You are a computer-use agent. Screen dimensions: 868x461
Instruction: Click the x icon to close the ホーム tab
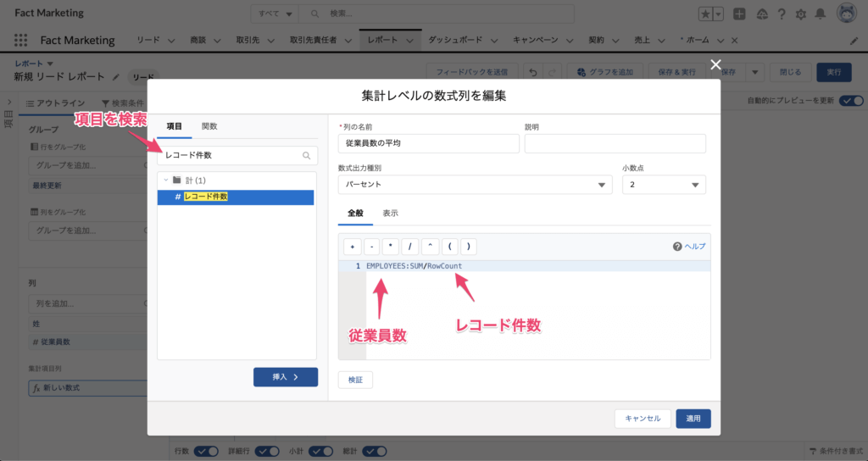(x=735, y=41)
